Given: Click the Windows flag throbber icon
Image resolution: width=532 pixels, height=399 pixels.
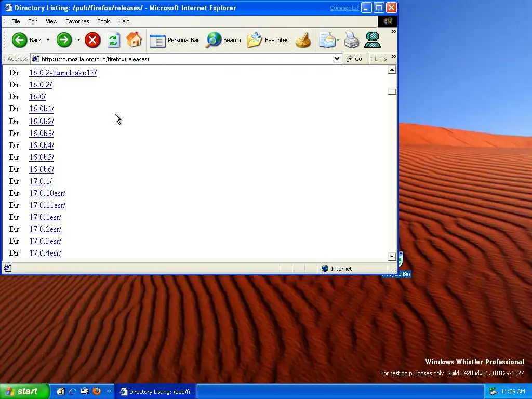Looking at the screenshot, I should (388, 21).
